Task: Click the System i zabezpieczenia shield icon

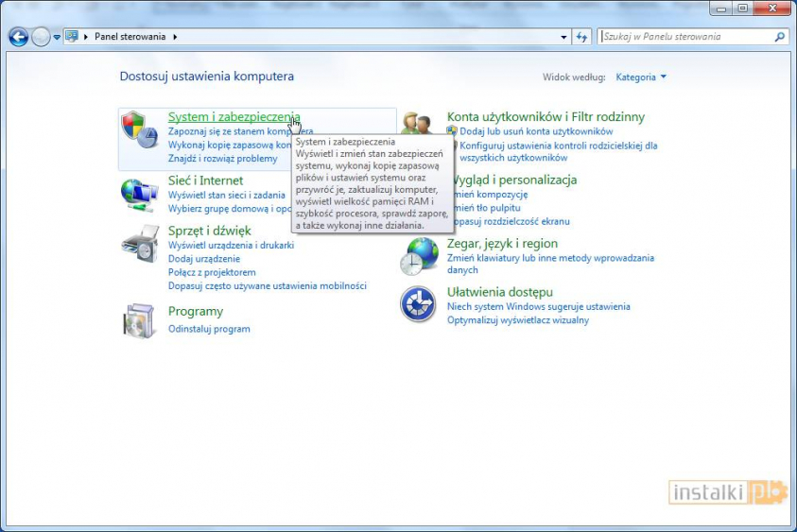Action: click(x=140, y=129)
